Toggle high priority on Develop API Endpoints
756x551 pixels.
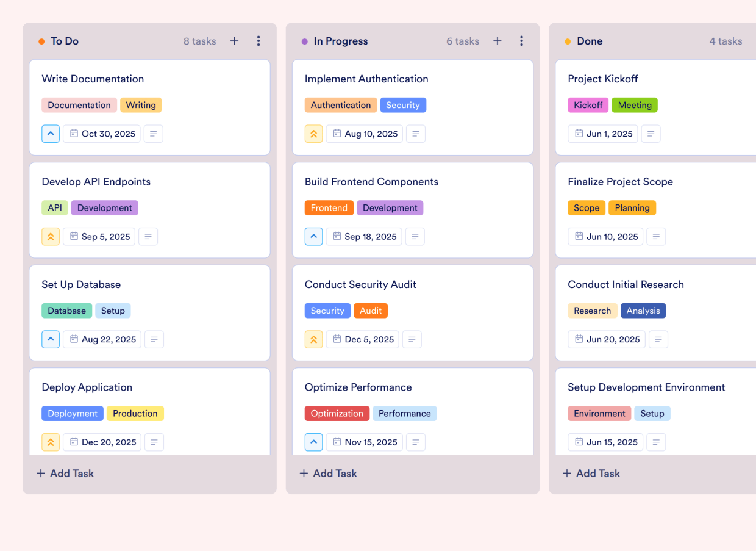[x=50, y=236]
